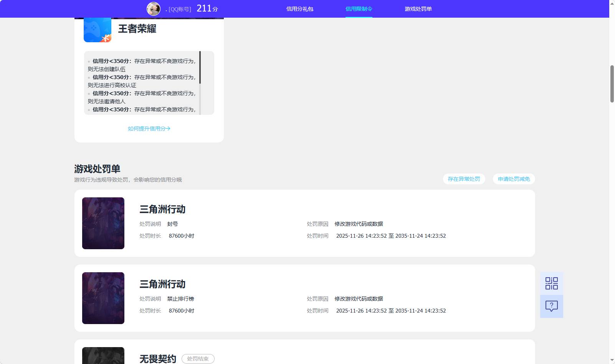The image size is (615, 364).
Task: Click the 禁止排行榜 penalty description text
Action: [180, 299]
